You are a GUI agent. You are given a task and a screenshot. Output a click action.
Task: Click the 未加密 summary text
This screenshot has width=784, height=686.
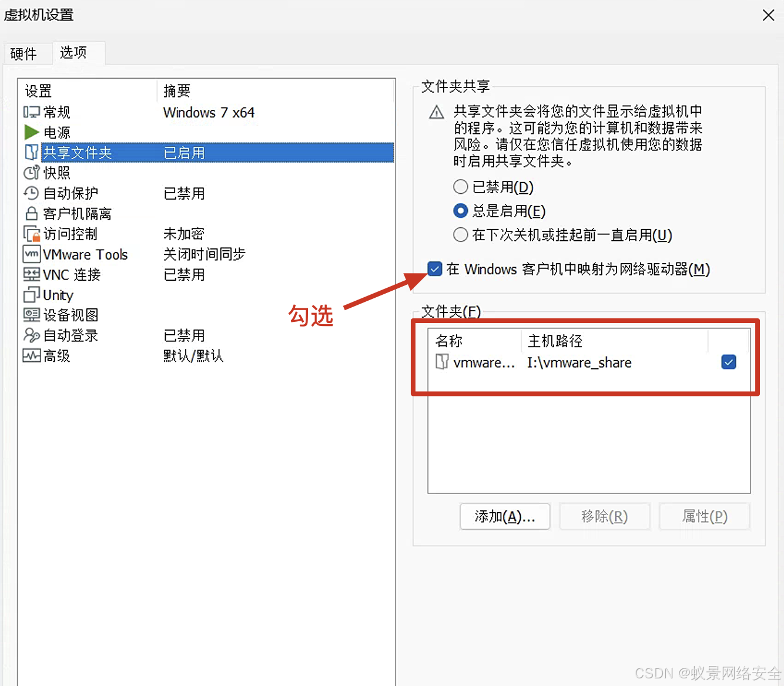tap(183, 234)
